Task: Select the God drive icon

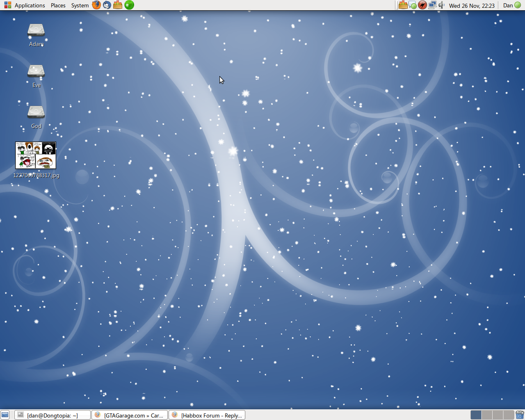Action: [x=36, y=112]
